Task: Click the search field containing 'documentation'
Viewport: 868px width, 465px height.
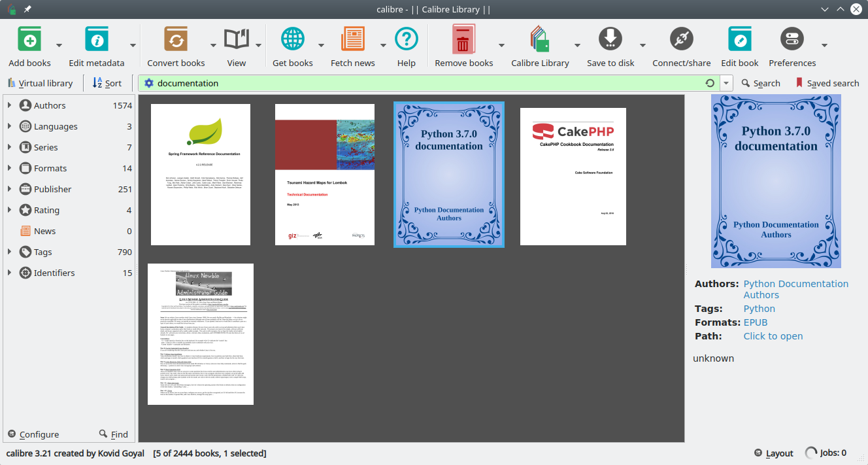Action: tap(425, 83)
